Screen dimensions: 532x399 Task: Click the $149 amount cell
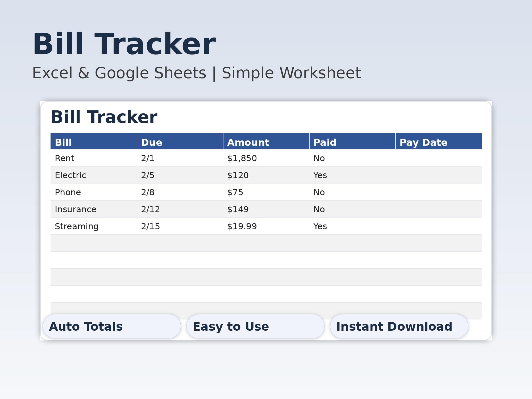[x=266, y=209]
